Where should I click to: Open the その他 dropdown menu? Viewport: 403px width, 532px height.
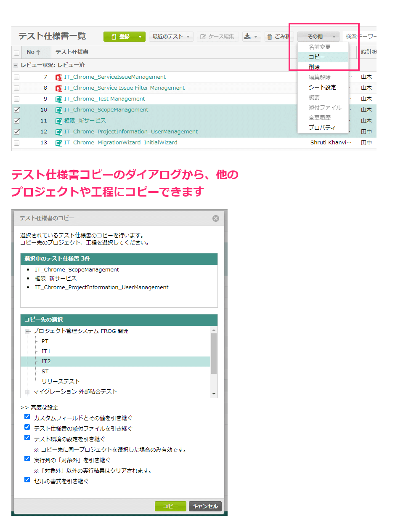(318, 37)
